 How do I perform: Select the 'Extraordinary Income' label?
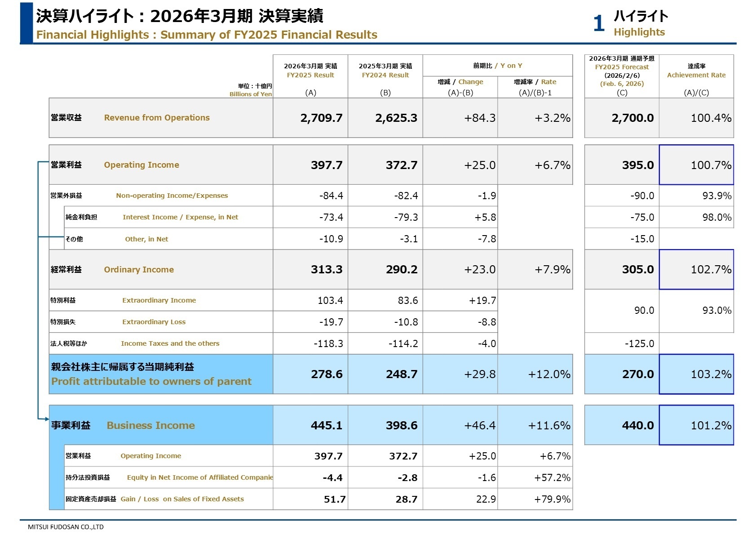coord(159,300)
